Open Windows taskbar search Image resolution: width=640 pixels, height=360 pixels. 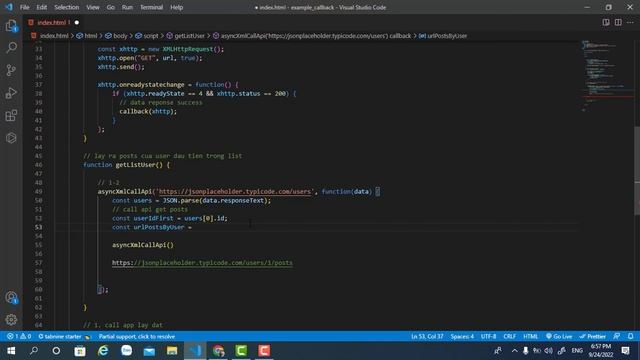click(34, 351)
